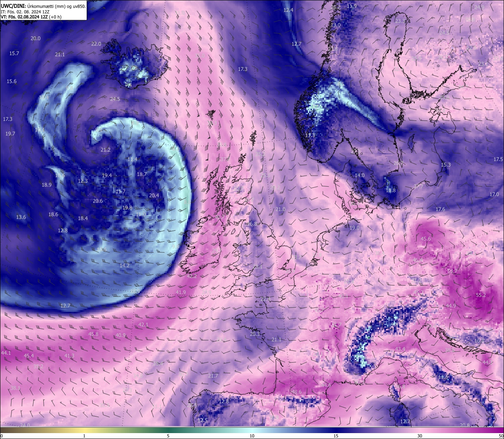Click the map value '45.4'
Screen dimensions: 504x439
tap(29, 356)
